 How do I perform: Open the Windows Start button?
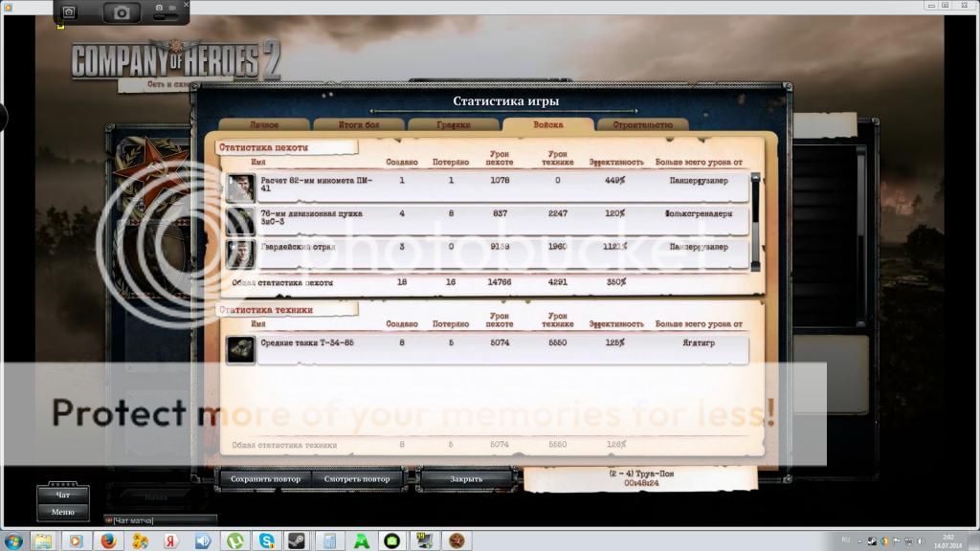point(13,540)
